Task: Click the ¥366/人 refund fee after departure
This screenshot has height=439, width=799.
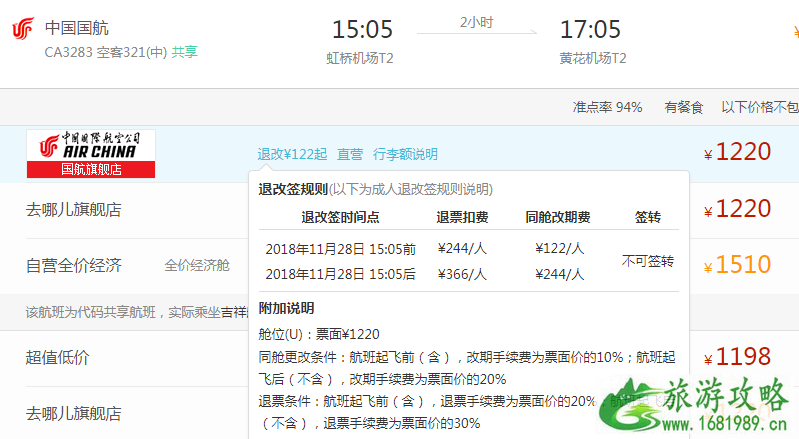Action: click(462, 275)
